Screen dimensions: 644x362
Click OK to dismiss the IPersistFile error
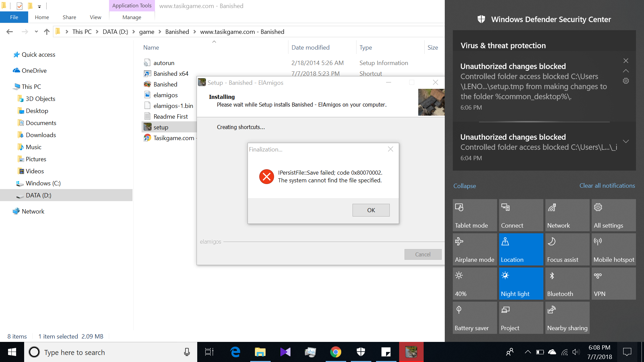click(x=371, y=209)
